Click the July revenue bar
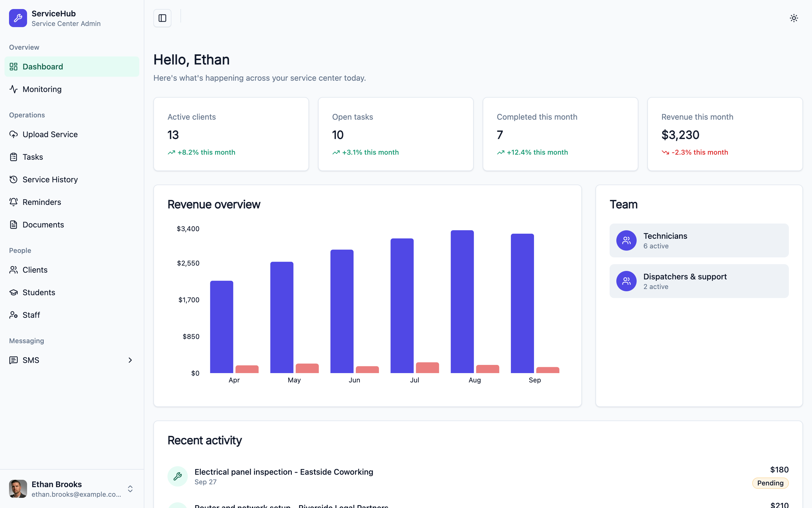This screenshot has height=508, width=812. (402, 306)
